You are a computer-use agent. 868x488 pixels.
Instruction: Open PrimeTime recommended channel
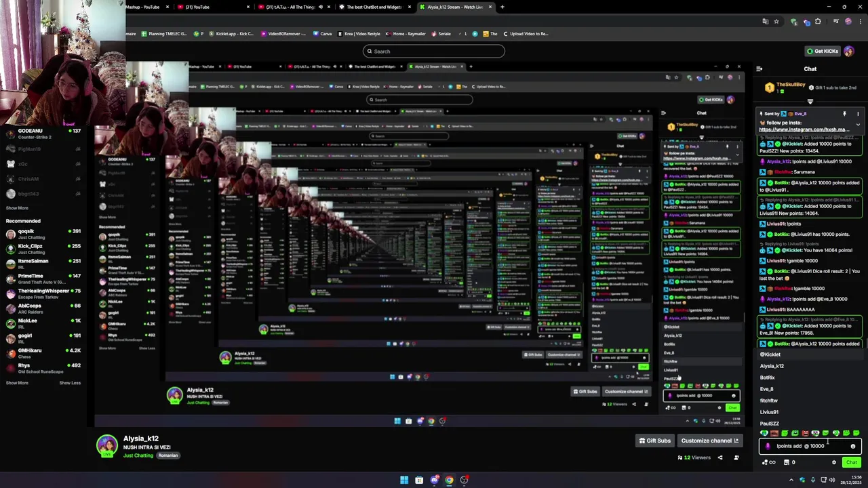tap(44, 279)
